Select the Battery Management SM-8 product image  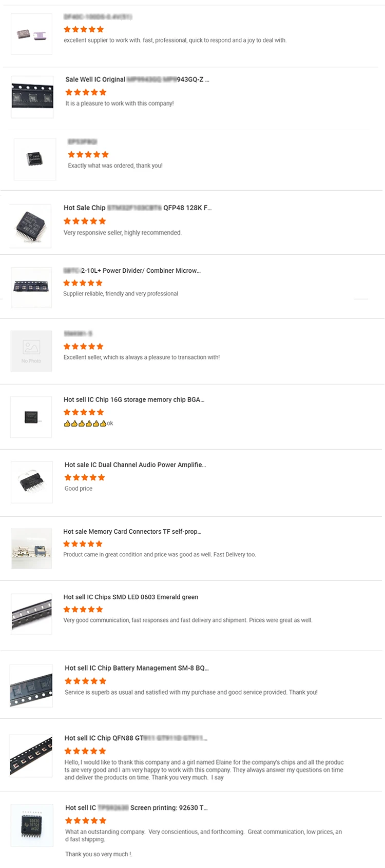point(31,686)
